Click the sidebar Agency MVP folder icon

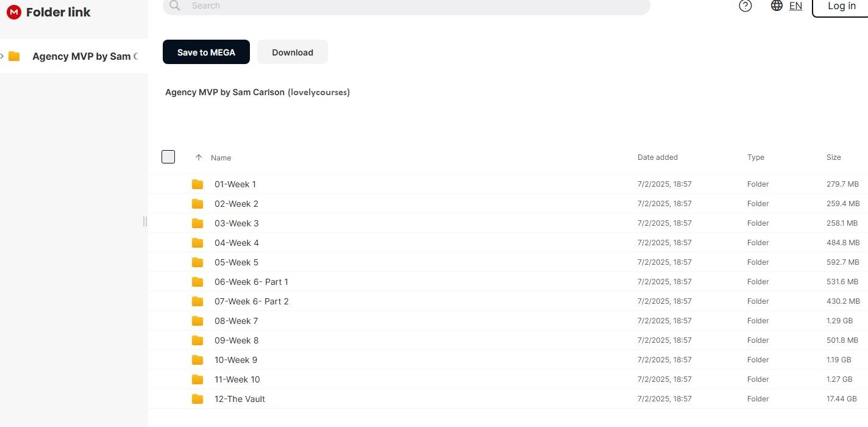14,56
